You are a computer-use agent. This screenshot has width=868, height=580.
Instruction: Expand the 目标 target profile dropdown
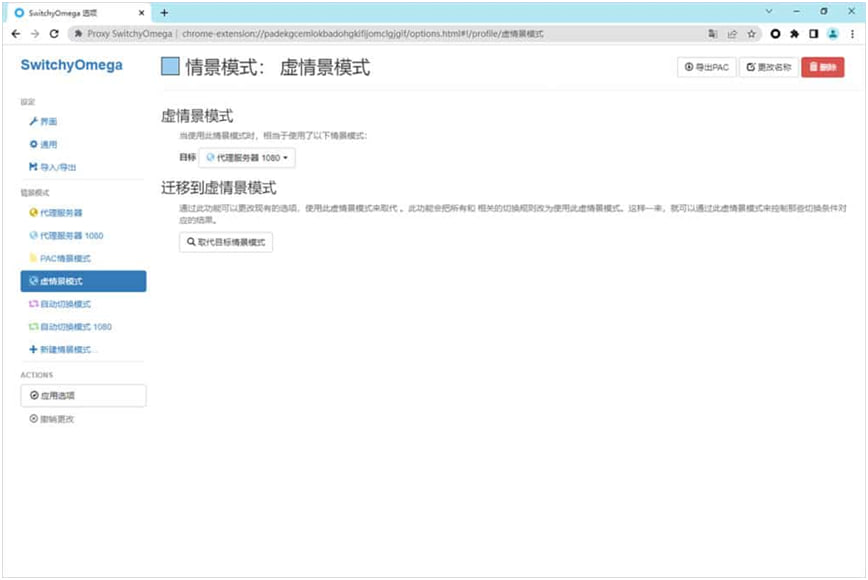(247, 158)
